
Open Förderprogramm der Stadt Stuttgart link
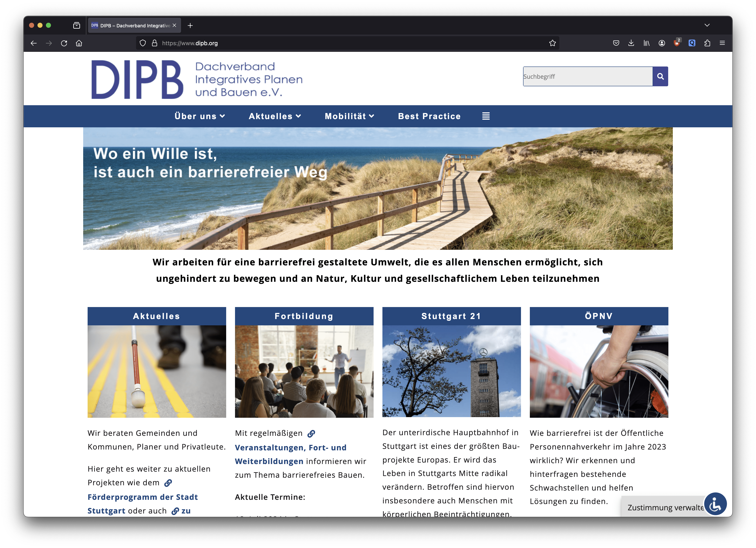tap(143, 503)
